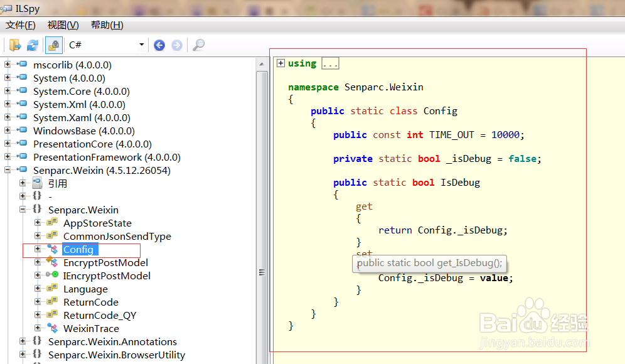Expand the System.Xml assembly node
The height and width of the screenshot is (364, 625).
[x=8, y=104]
